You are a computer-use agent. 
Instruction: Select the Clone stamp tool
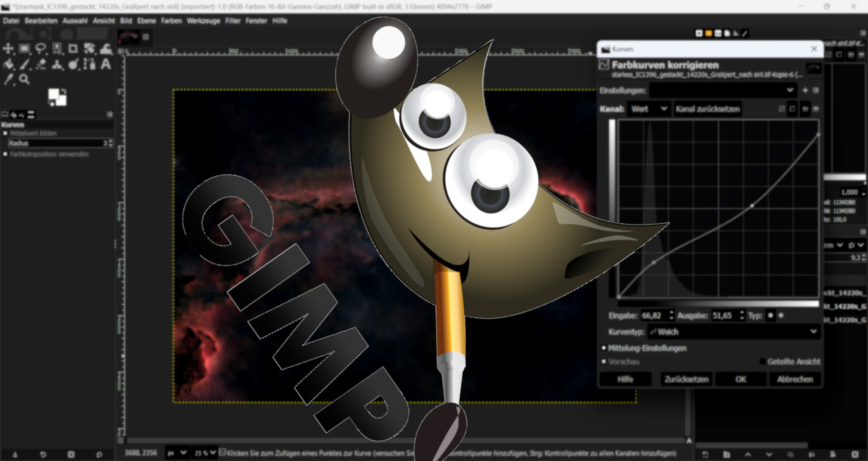57,64
